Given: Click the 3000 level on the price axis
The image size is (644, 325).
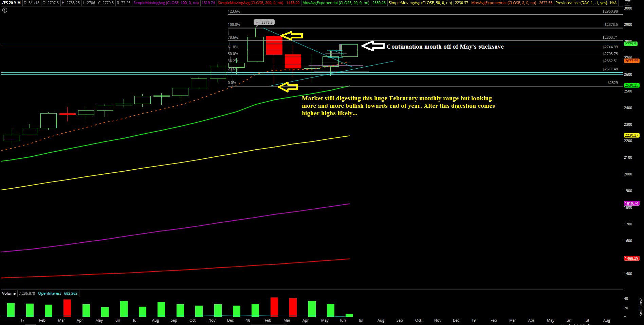Looking at the screenshot, I should point(628,8).
